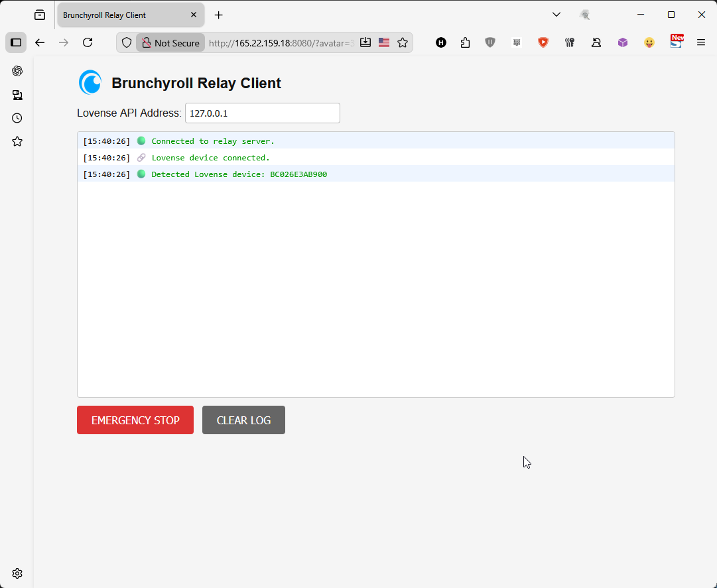Click the Not Secure connection indicator
Image resolution: width=717 pixels, height=588 pixels.
170,43
